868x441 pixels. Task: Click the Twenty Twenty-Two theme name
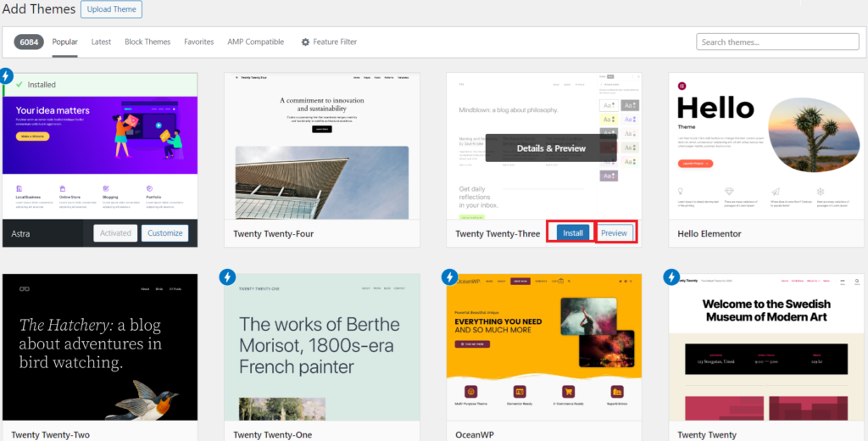tap(50, 435)
